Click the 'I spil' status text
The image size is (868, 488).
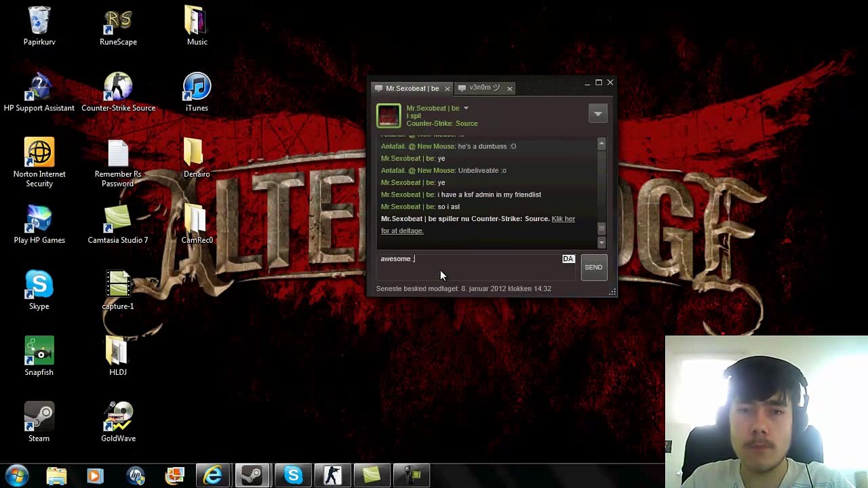click(x=414, y=116)
